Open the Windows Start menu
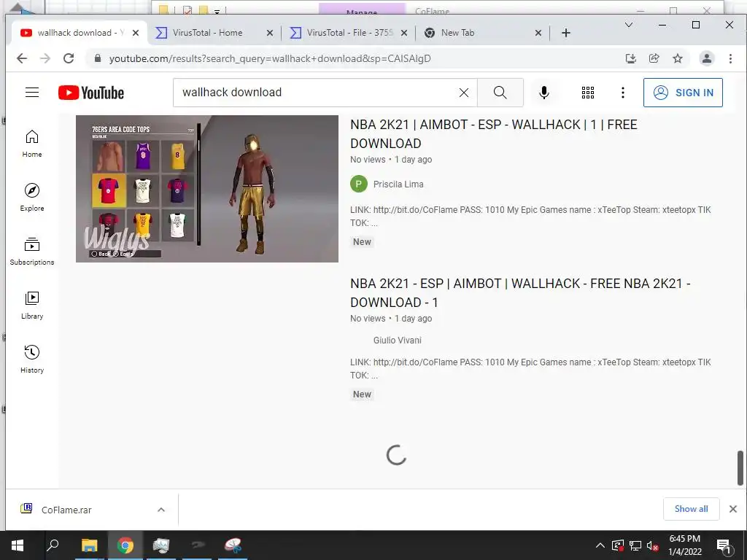This screenshot has height=560, width=747. 18,545
